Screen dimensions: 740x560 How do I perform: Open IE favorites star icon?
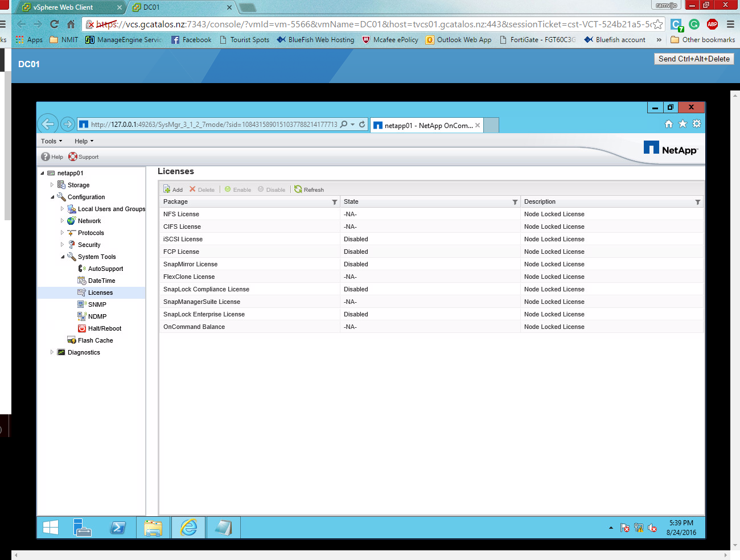click(683, 124)
